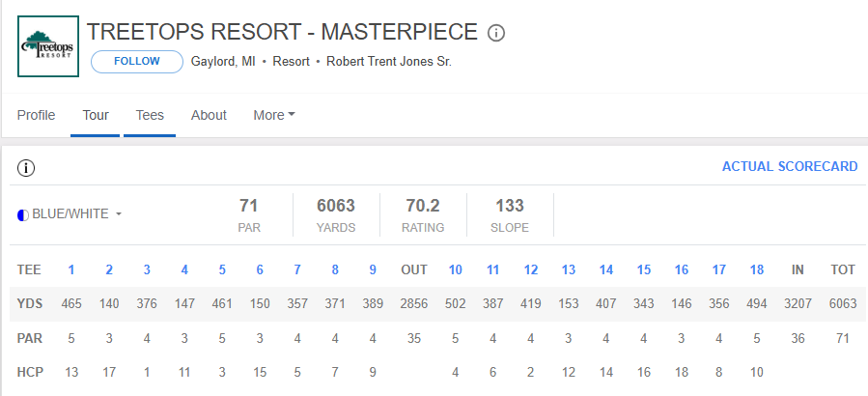Open the Actual Scorecard link

point(790,167)
